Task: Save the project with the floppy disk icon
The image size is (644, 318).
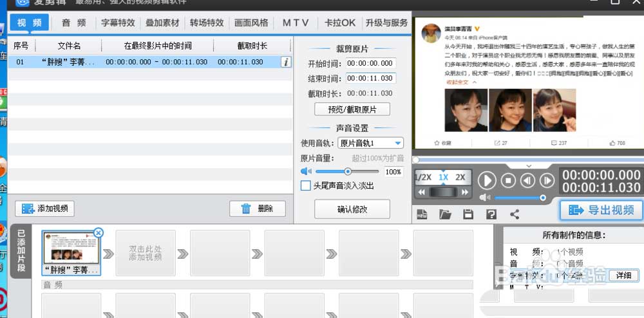Action: [468, 214]
